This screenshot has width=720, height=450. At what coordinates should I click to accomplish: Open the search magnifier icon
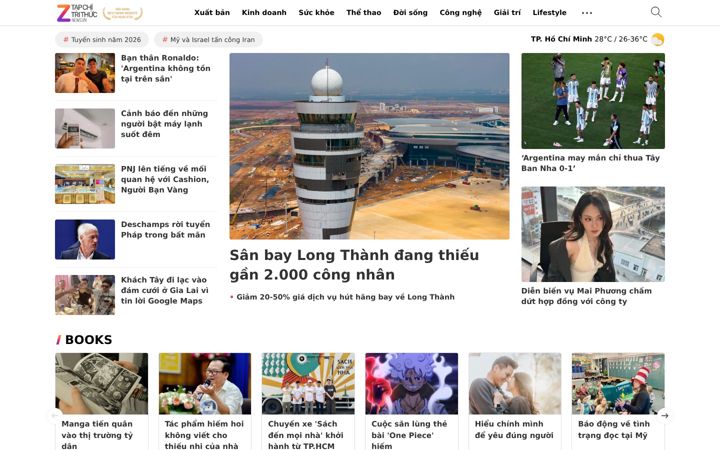[x=656, y=12]
